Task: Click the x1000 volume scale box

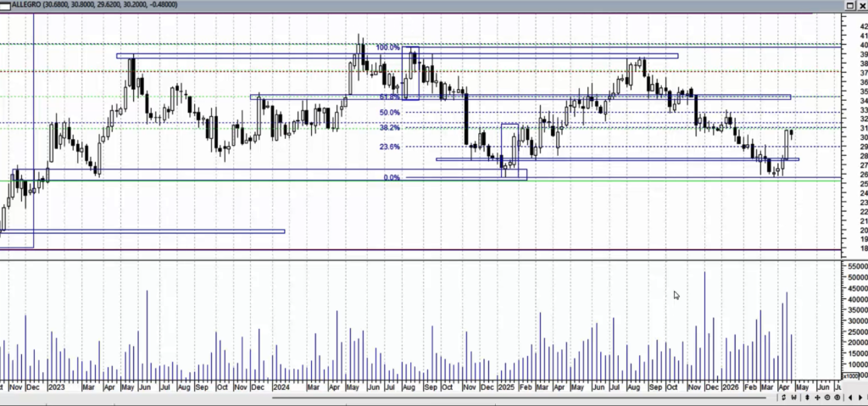Action: (850, 375)
